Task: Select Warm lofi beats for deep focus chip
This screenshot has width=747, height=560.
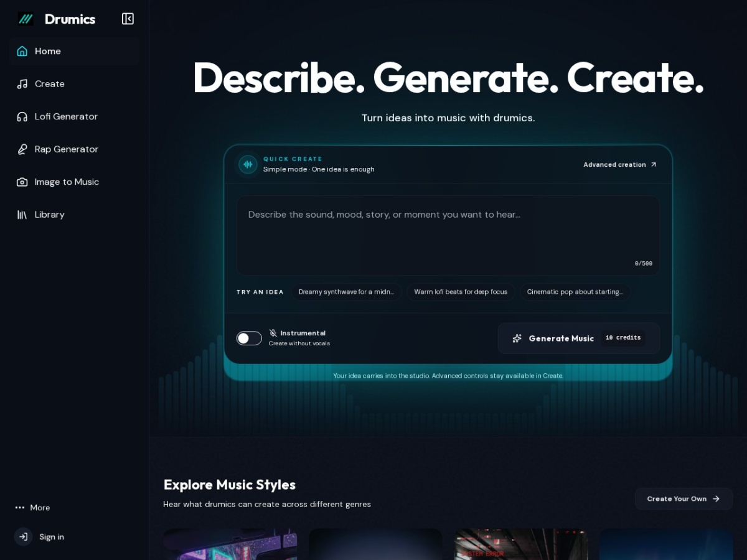Action: click(x=461, y=292)
